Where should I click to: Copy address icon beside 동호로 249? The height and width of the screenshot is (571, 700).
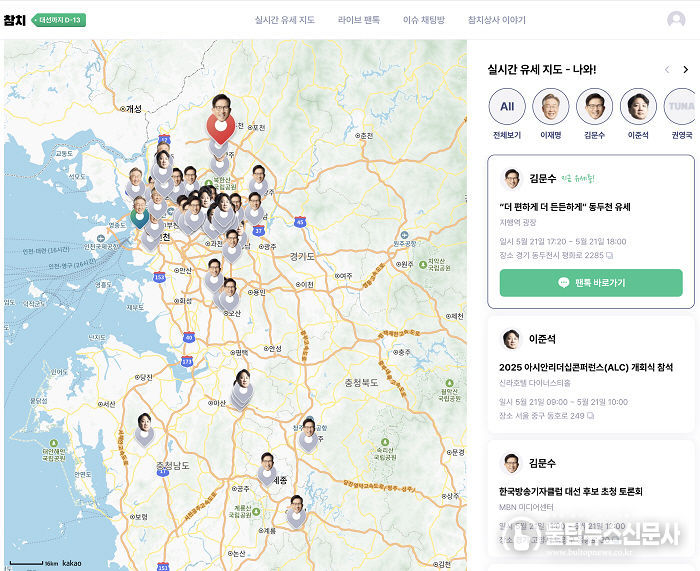click(590, 416)
